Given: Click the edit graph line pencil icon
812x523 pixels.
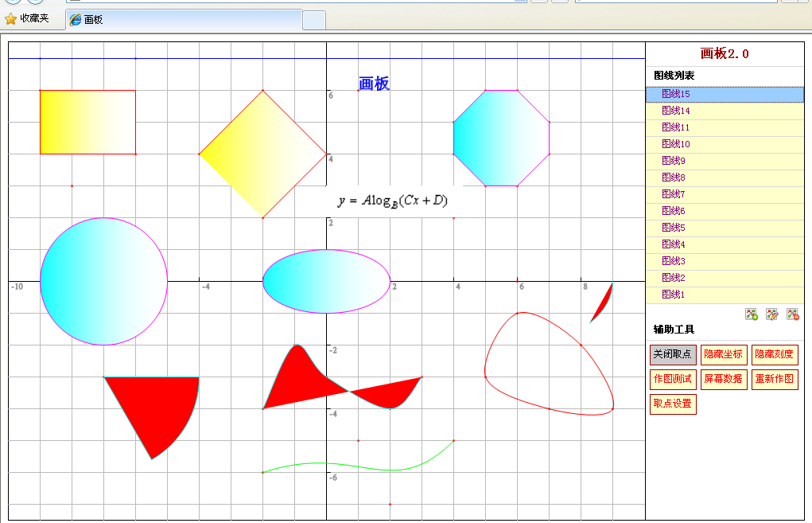Looking at the screenshot, I should pyautogui.click(x=771, y=314).
